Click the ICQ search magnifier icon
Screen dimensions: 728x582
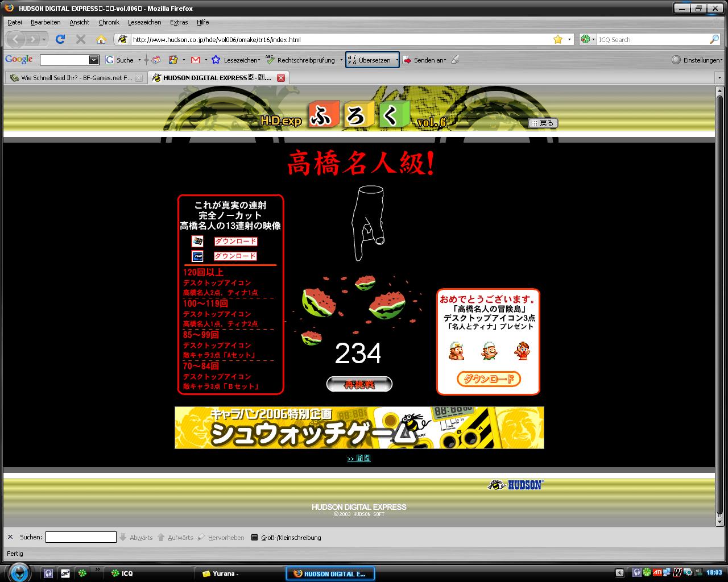pyautogui.click(x=714, y=39)
